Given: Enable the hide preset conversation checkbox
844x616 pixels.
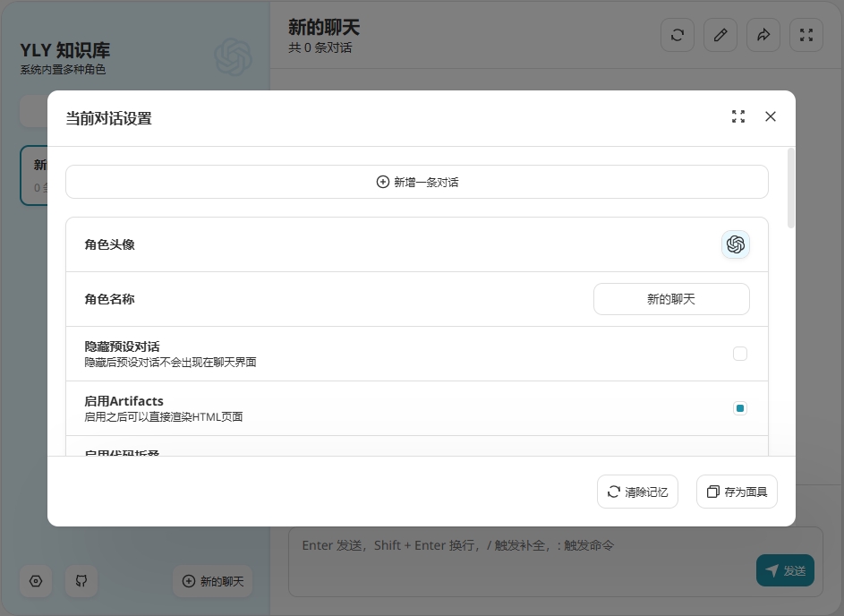Looking at the screenshot, I should [x=740, y=354].
